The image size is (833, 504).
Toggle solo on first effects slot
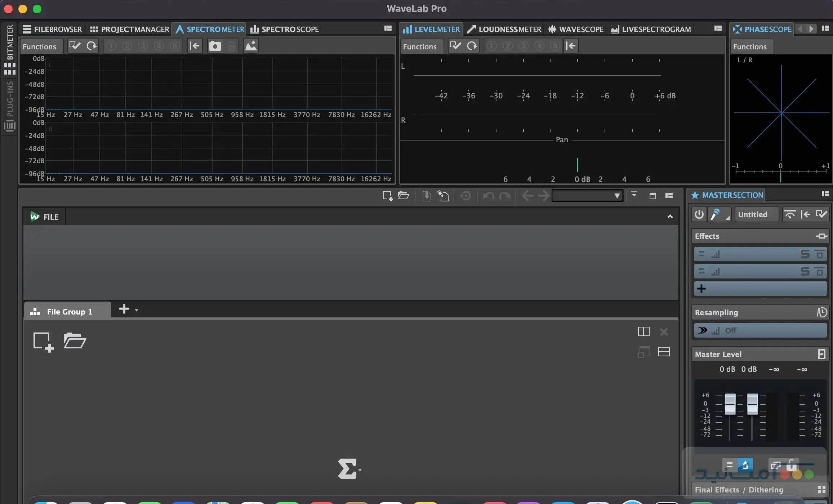tap(805, 254)
